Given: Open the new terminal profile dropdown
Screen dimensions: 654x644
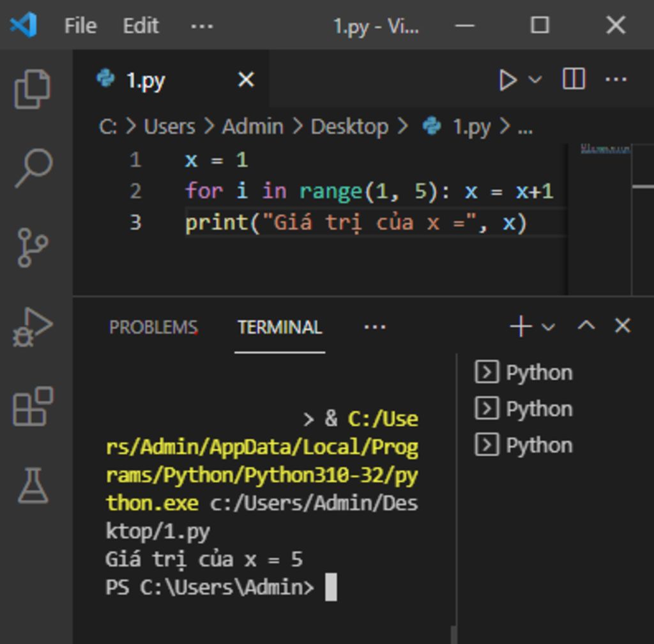Looking at the screenshot, I should (x=547, y=326).
